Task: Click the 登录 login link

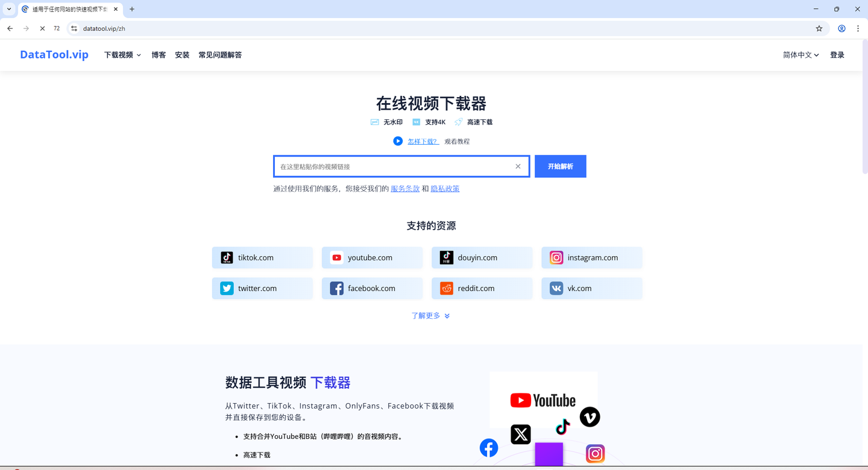Action: (837, 55)
